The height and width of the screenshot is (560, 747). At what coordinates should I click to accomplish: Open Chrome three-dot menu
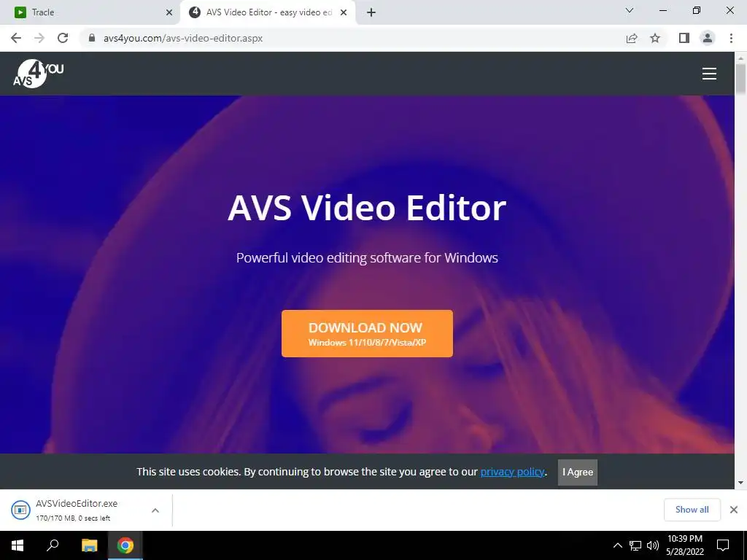pos(731,38)
